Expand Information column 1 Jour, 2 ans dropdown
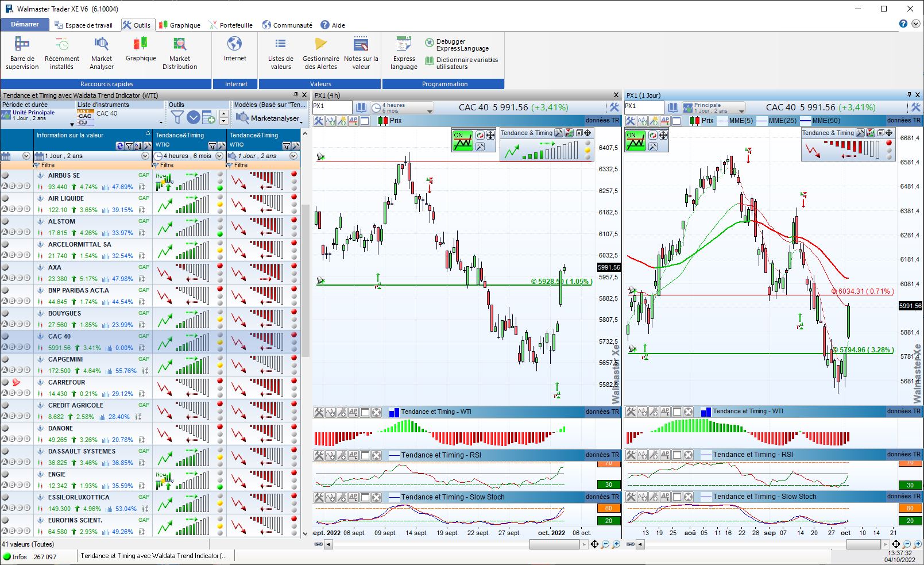 [145, 156]
